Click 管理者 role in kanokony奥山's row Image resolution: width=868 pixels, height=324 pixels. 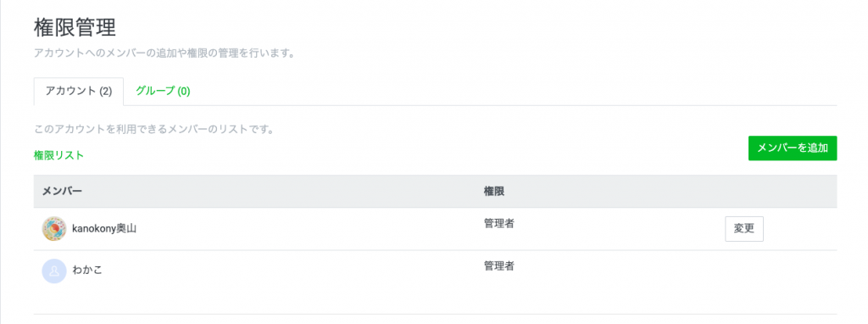(x=498, y=224)
